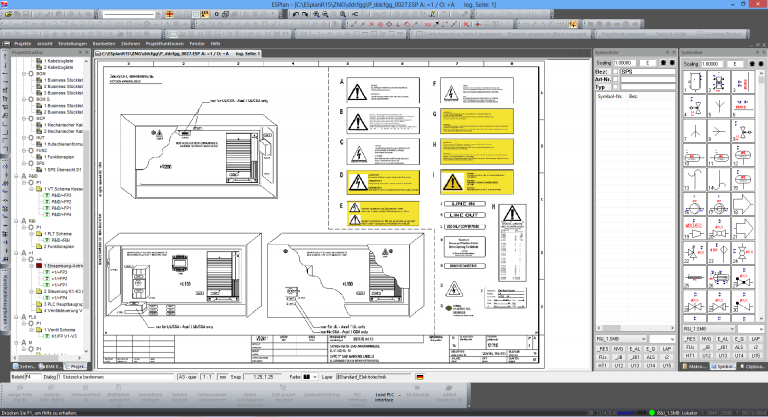Click the Load PLC interface button
This screenshot has width=768, height=417.
point(385,396)
